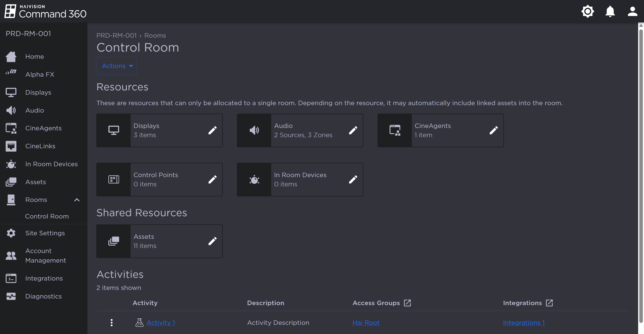
Task: Click the Hai Root access group link
Action: 366,322
